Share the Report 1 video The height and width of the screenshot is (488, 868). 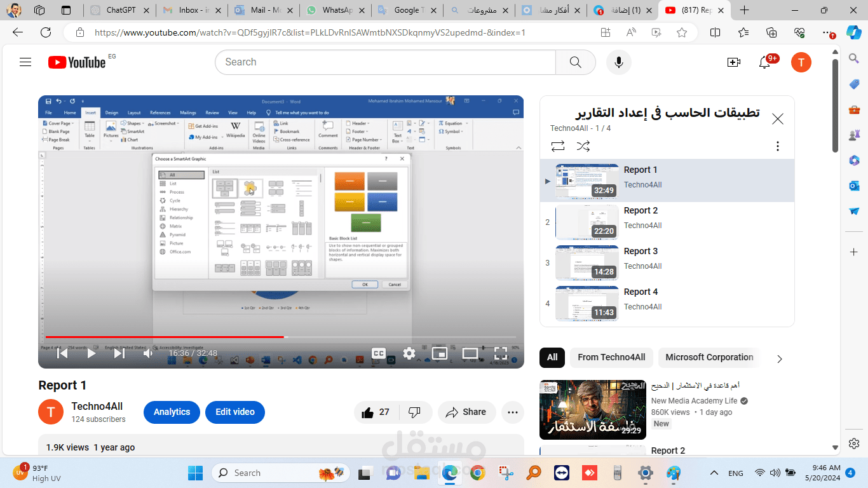pyautogui.click(x=466, y=412)
